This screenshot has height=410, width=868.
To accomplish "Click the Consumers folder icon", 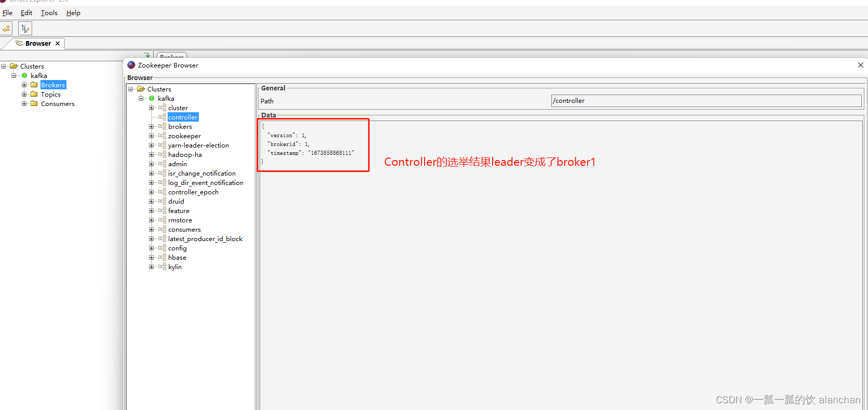I will pyautogui.click(x=34, y=103).
